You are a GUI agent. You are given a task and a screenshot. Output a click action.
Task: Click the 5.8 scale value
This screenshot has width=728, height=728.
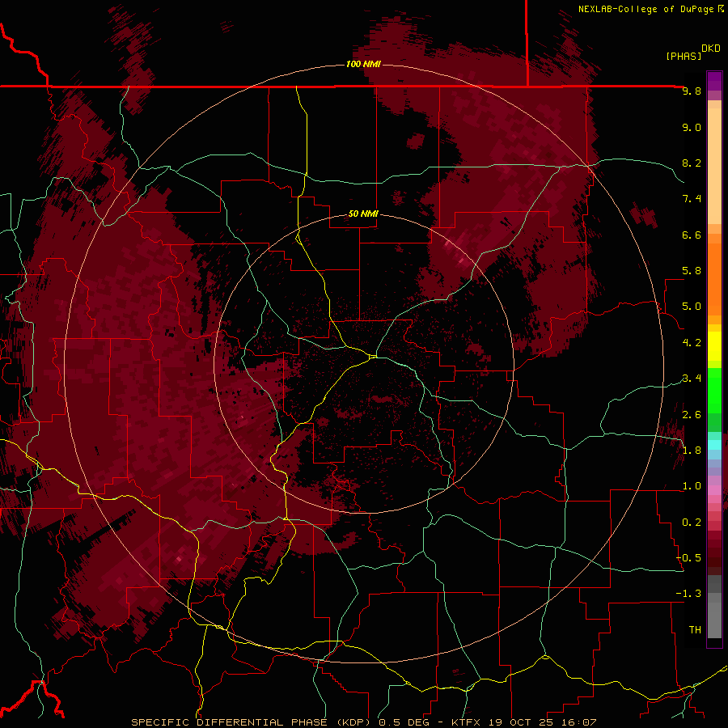click(692, 271)
